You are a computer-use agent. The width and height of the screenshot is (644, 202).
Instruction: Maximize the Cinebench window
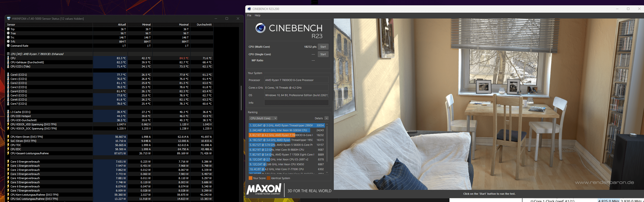click(628, 9)
